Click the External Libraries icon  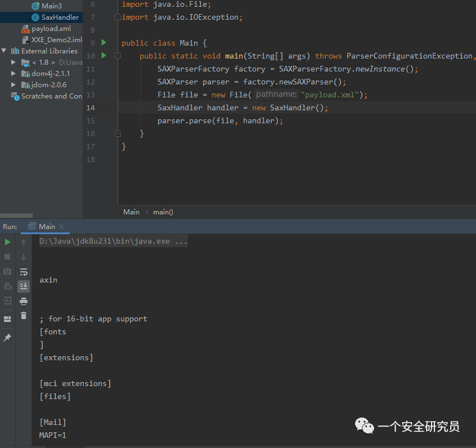15,51
